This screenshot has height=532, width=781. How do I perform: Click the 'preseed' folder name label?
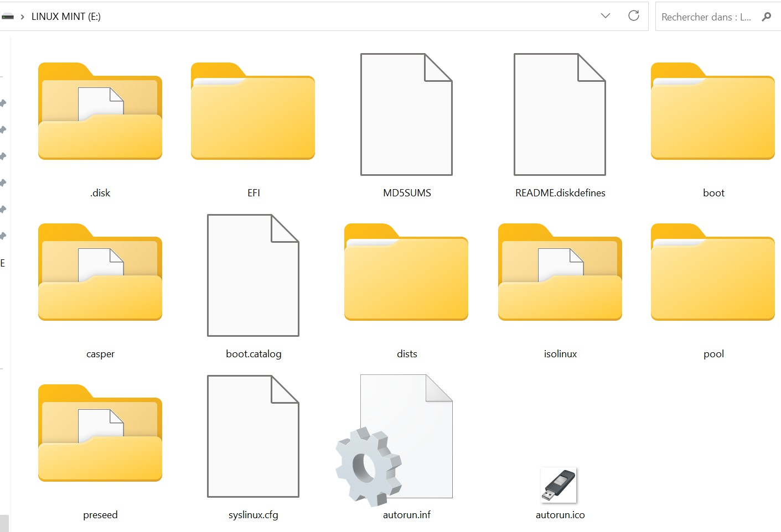100,515
